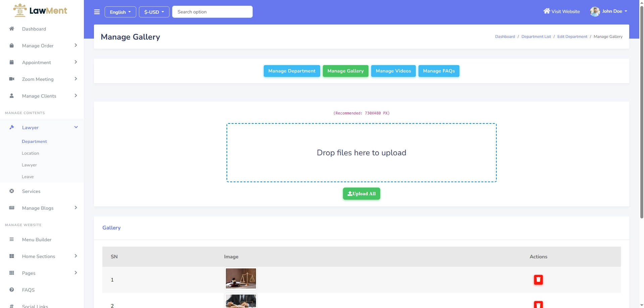The height and width of the screenshot is (308, 644).
Task: Click the Menu Builder list icon
Action: point(12,240)
